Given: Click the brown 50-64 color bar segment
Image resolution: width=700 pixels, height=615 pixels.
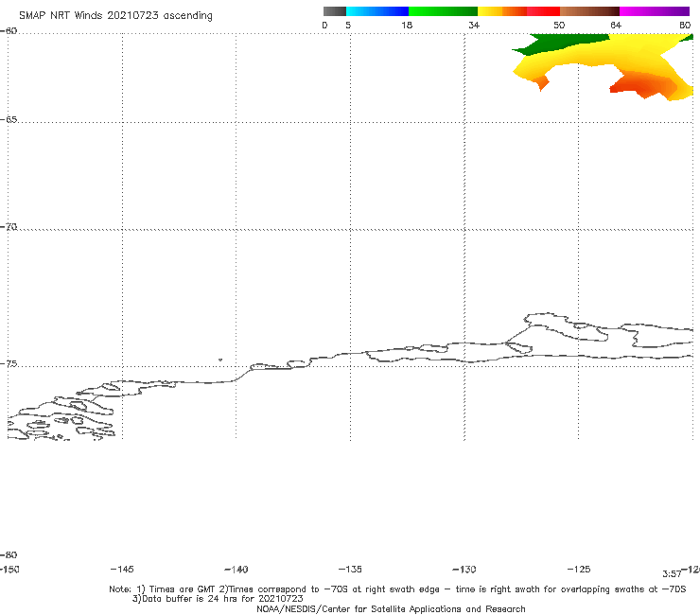Looking at the screenshot, I should click(589, 11).
